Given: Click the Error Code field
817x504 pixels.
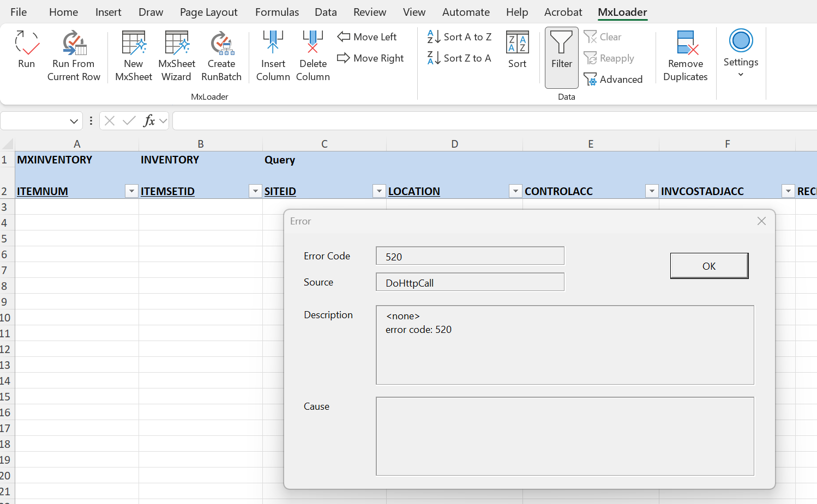Looking at the screenshot, I should point(470,256).
